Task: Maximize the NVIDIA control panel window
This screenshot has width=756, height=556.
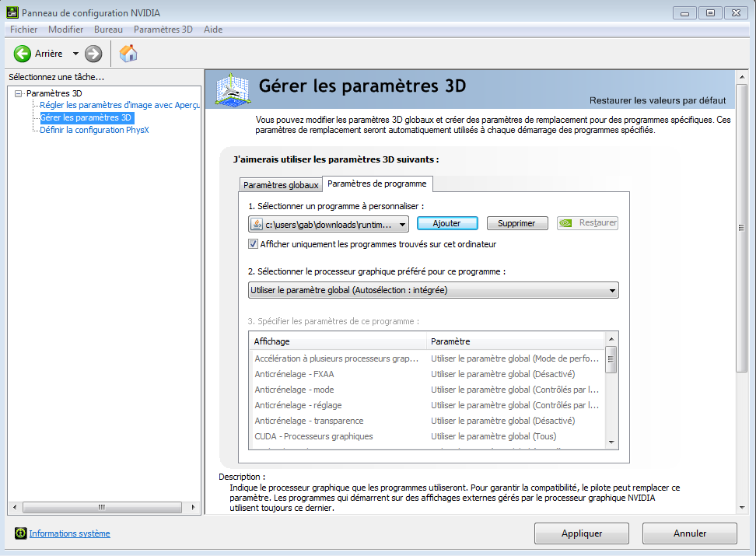Action: [711, 13]
